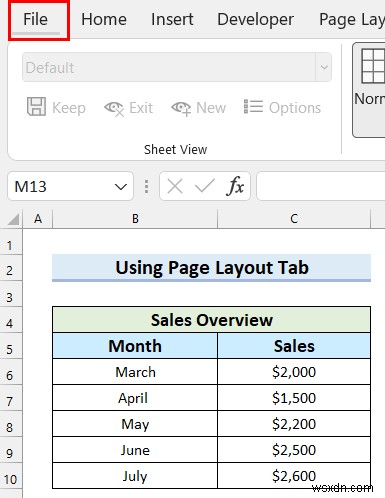Select the '$2,200' sales cell
385x498 pixels.
coord(294,424)
